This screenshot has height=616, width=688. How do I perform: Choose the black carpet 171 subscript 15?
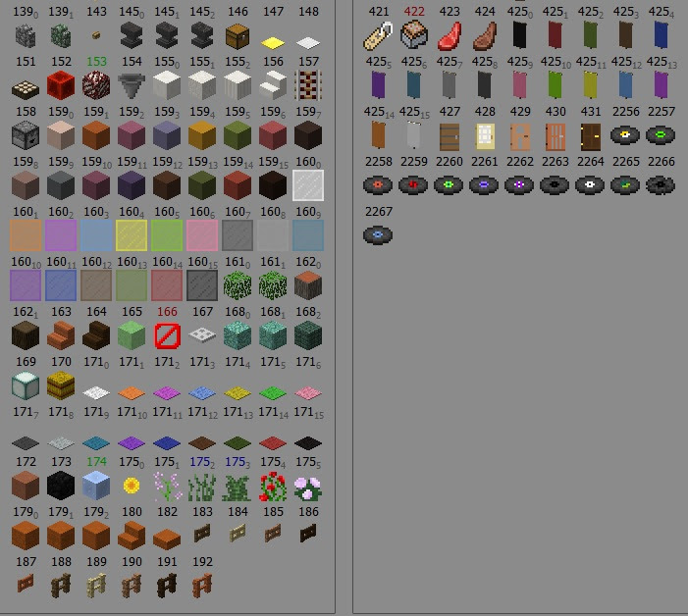click(x=308, y=442)
